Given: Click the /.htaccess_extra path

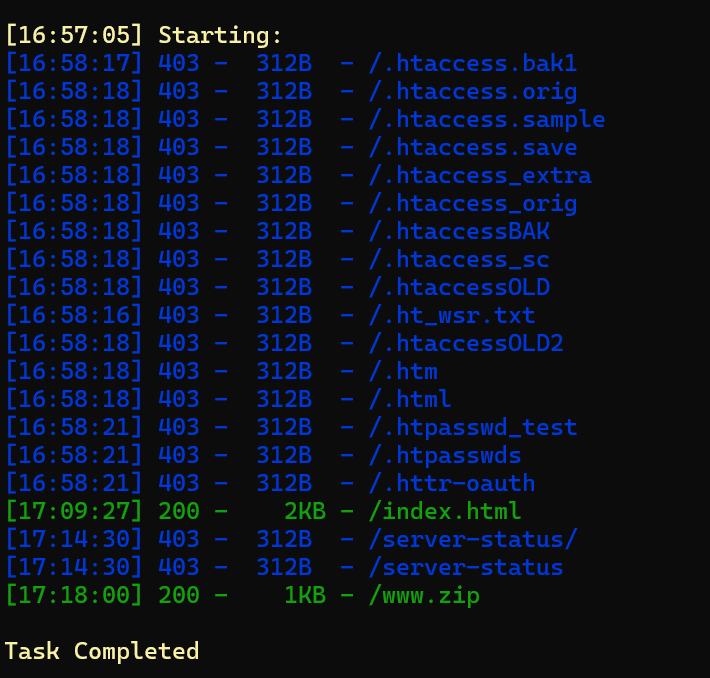Looking at the screenshot, I should [x=480, y=176].
